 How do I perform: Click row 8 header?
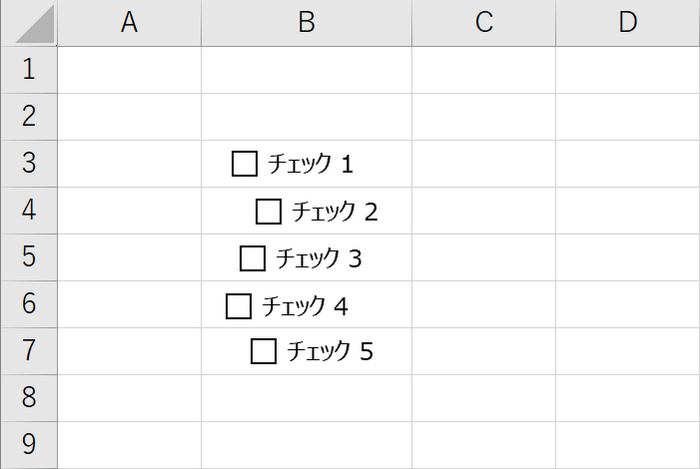[x=29, y=398]
